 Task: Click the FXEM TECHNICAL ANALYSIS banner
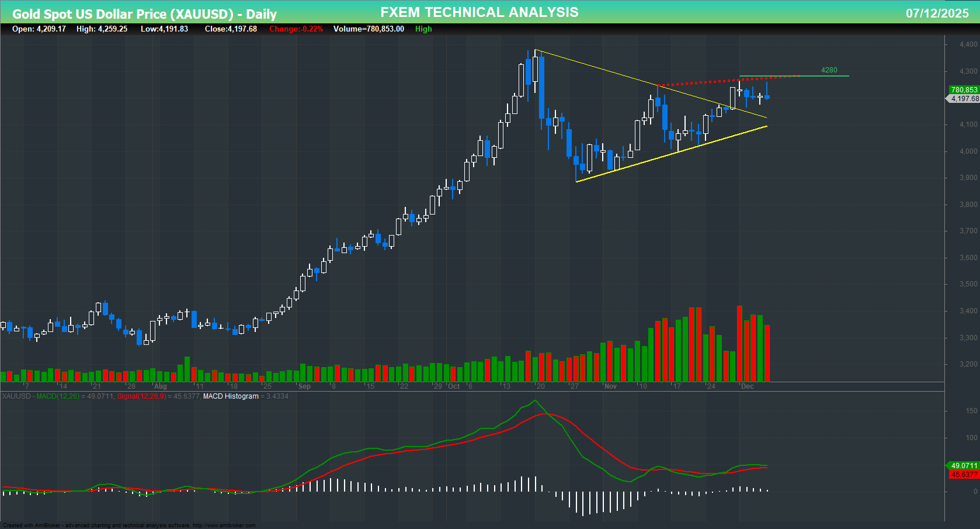click(x=479, y=11)
